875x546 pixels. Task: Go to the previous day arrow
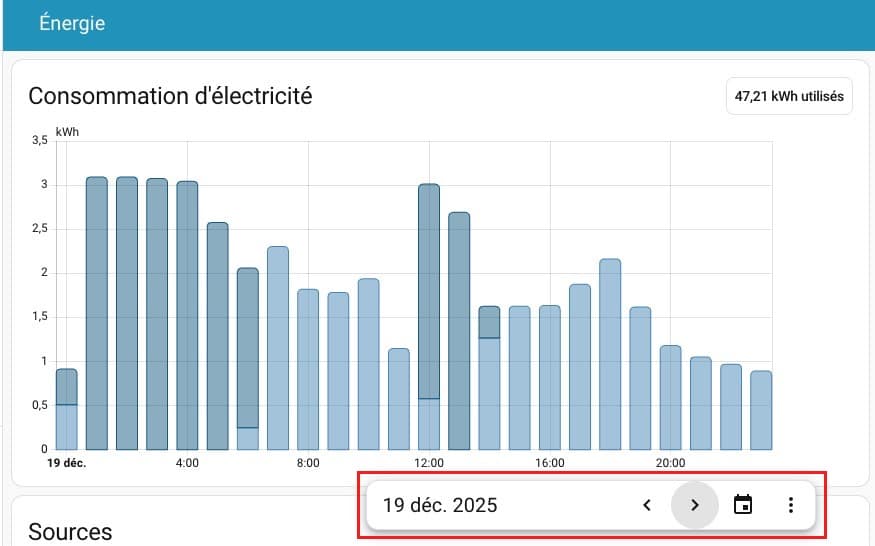pos(646,505)
